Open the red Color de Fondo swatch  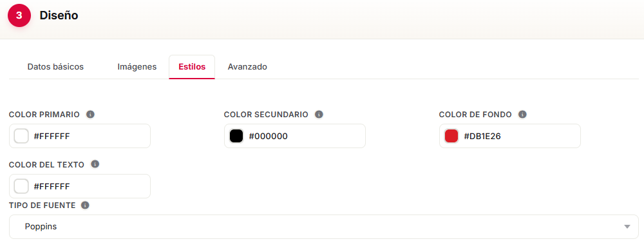coord(451,137)
